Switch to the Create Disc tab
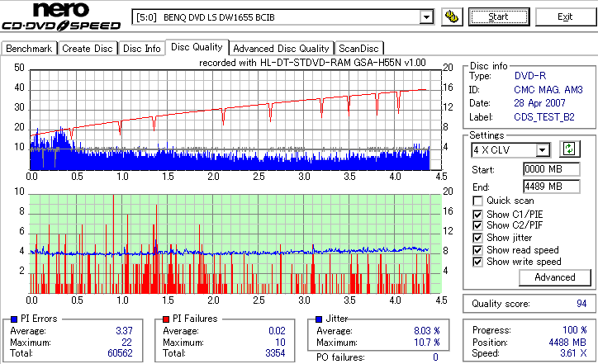 tap(88, 49)
